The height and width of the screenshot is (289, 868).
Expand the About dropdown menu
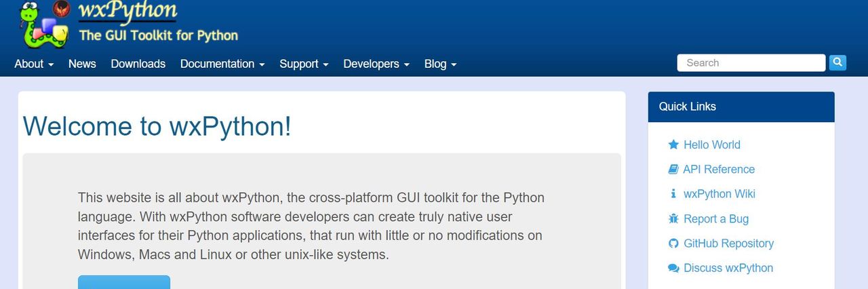point(34,64)
